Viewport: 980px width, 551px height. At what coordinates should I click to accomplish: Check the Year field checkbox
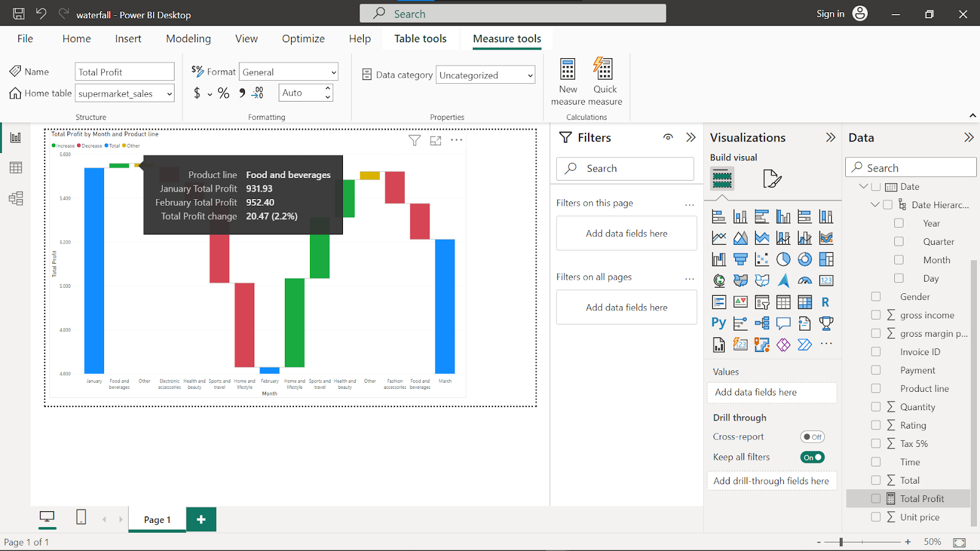pos(899,223)
